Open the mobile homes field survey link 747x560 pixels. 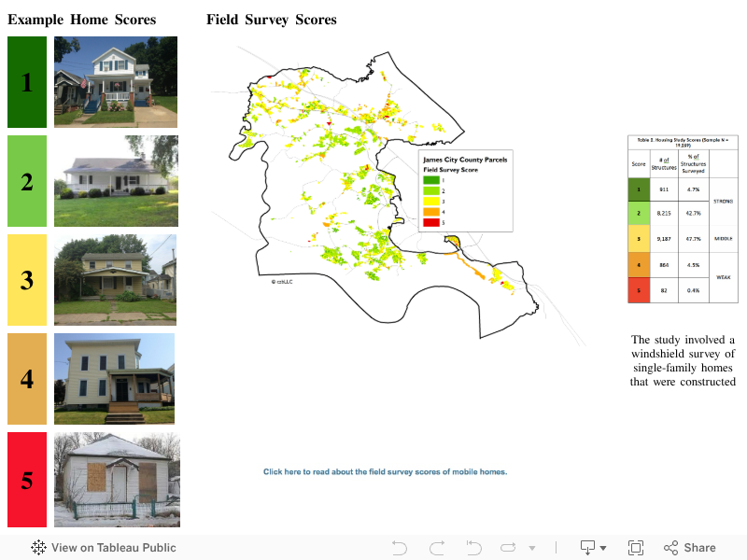[385, 472]
